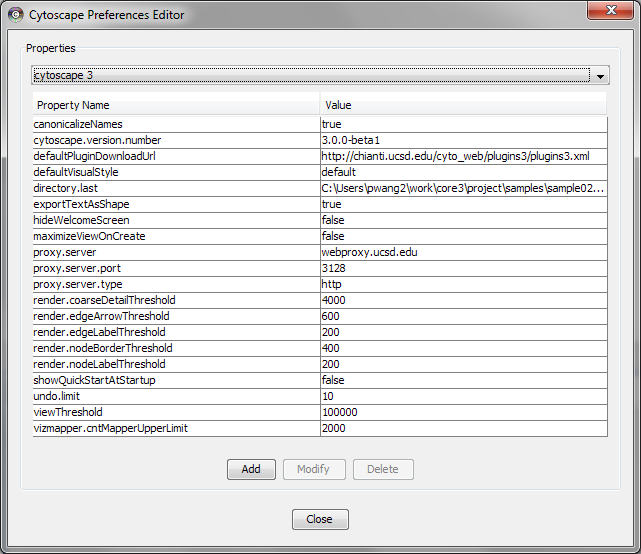
Task: Sort by the Property Name column header
Action: coord(176,105)
